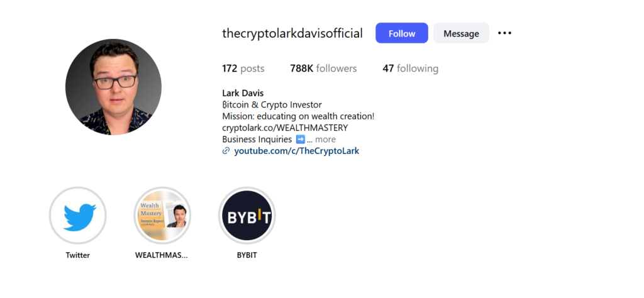This screenshot has width=644, height=298.
Task: Click the BYBIT highlight label text
Action: tap(247, 255)
